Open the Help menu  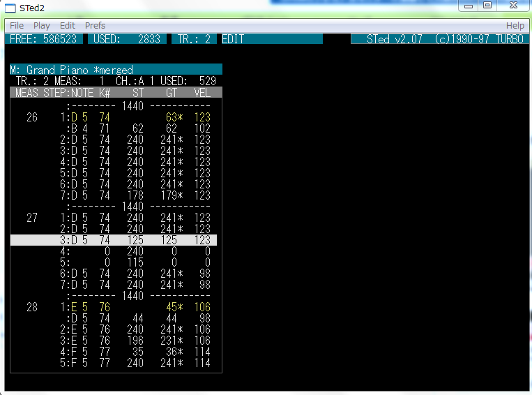coord(515,26)
